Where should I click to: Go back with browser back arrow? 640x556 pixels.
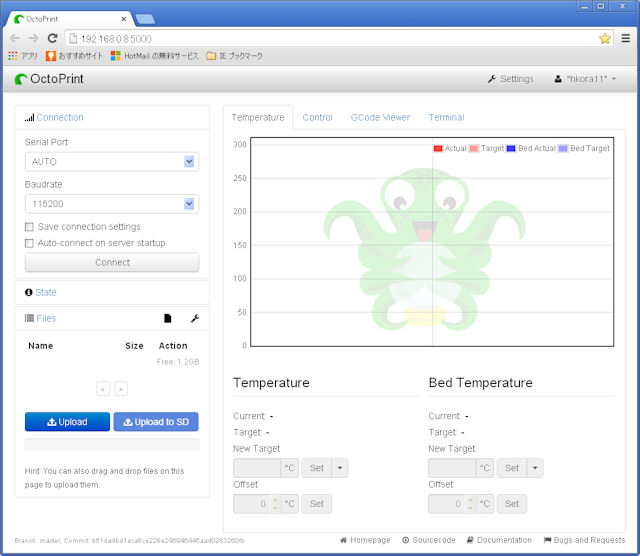pos(15,38)
